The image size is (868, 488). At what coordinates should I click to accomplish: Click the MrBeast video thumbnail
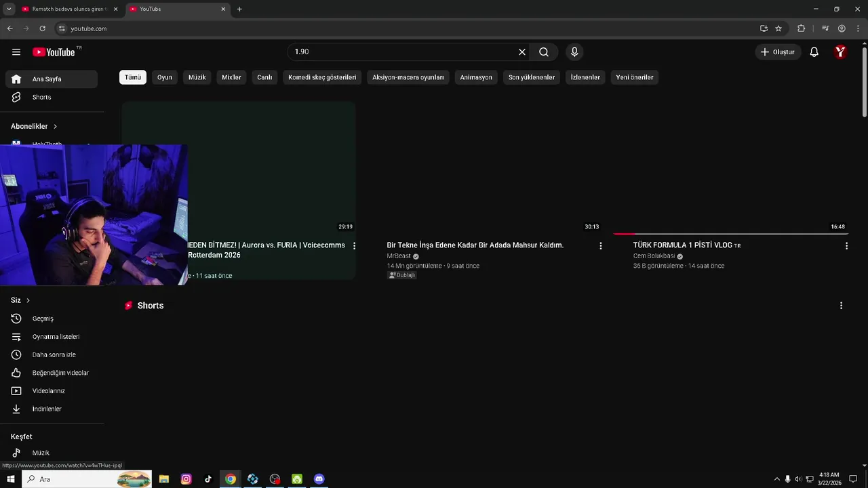(485, 167)
